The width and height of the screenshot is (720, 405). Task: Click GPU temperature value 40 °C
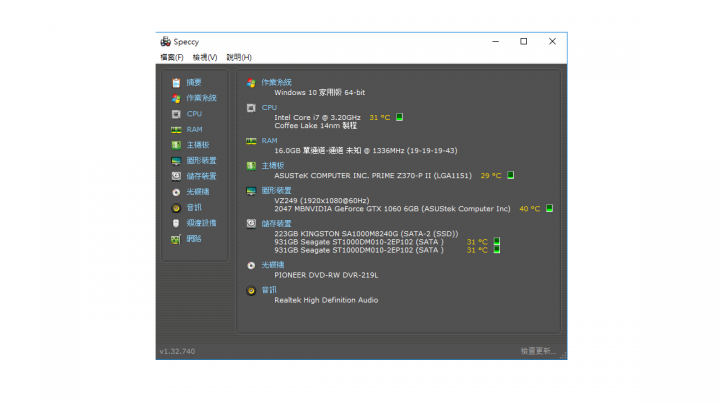point(529,208)
